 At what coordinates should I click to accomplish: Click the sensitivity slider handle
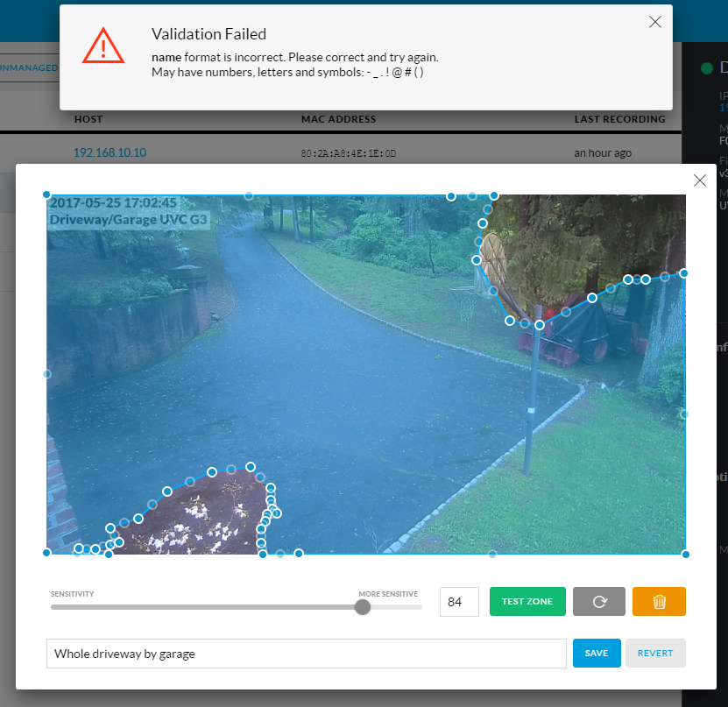pos(363,607)
